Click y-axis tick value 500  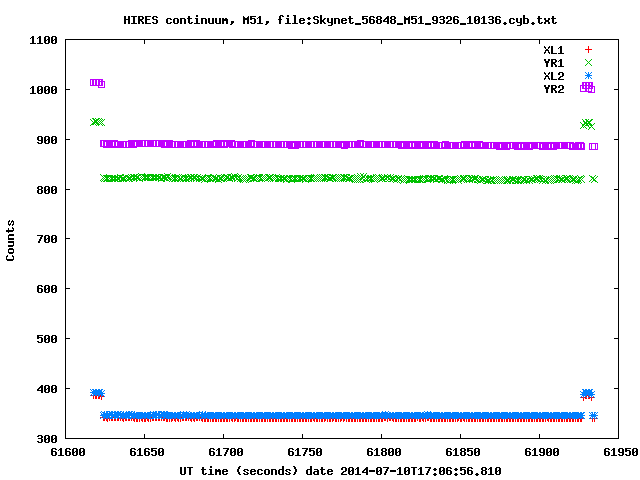(47, 339)
